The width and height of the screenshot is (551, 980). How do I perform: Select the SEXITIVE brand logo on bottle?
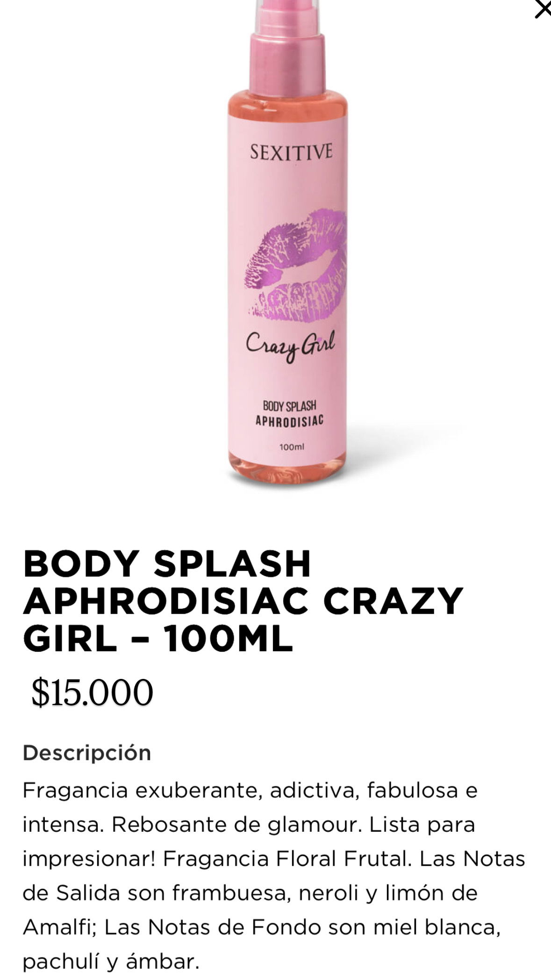(291, 152)
